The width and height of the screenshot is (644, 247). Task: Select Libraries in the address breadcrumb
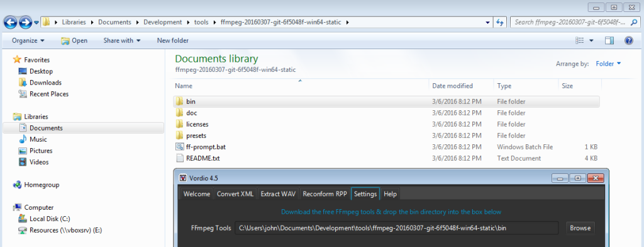[74, 22]
